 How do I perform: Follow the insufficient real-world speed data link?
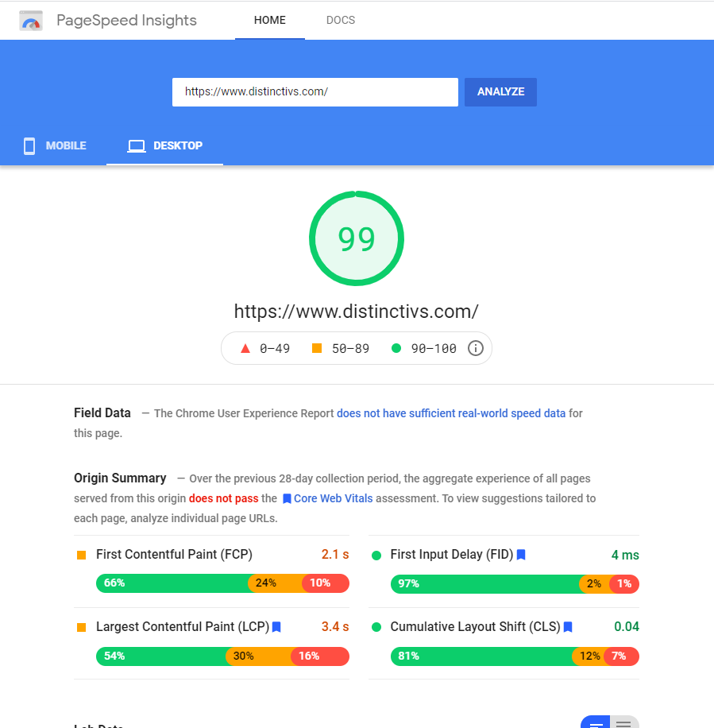click(451, 413)
